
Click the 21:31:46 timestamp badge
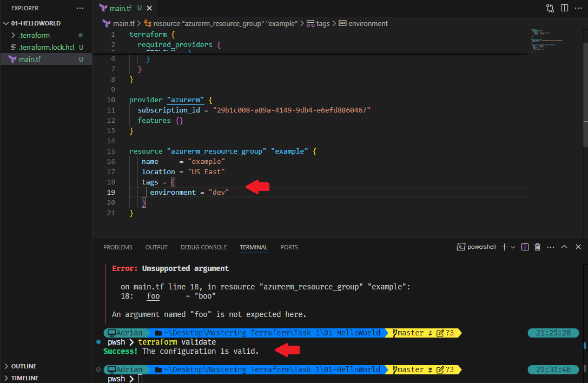pos(553,369)
